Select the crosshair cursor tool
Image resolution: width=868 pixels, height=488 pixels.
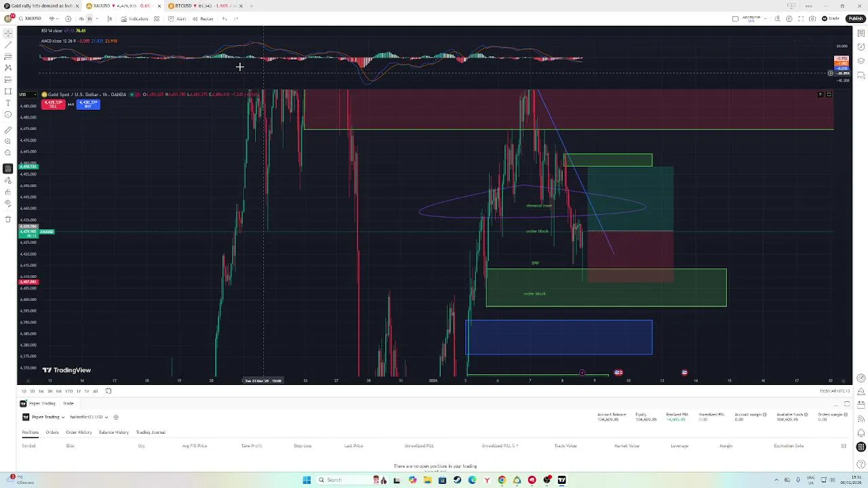pyautogui.click(x=8, y=33)
